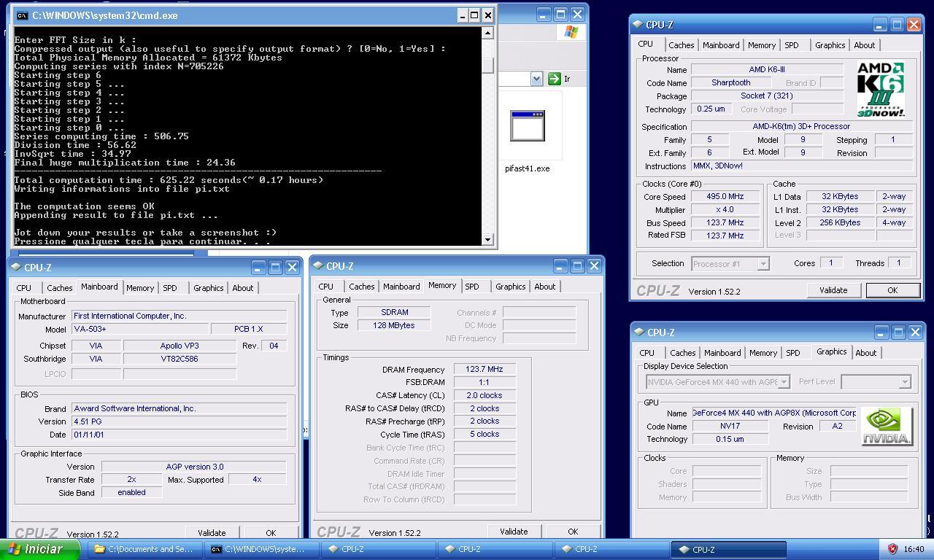The width and height of the screenshot is (934, 560).
Task: Open About tab in CPU window
Action: point(865,45)
